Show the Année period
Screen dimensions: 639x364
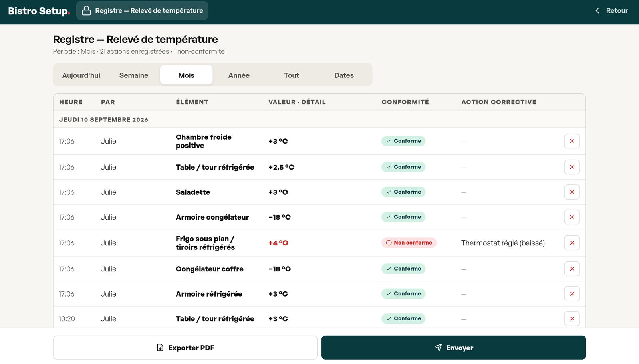point(239,75)
